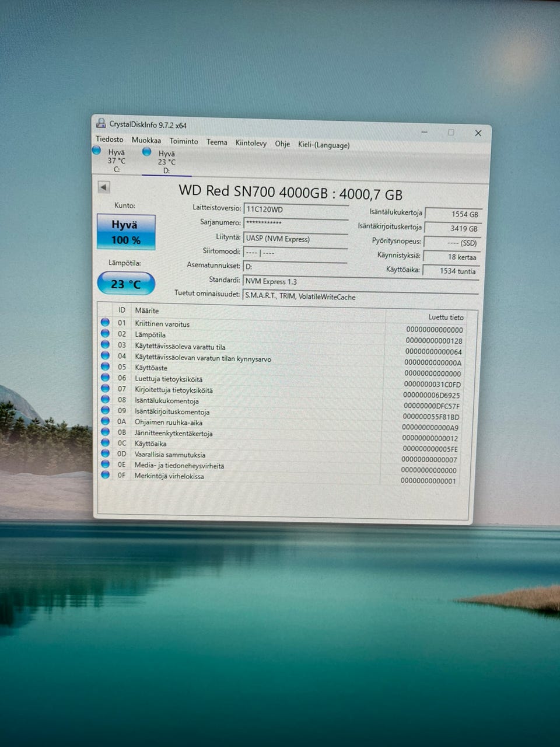Click the Siirtomoodi field

click(x=295, y=253)
